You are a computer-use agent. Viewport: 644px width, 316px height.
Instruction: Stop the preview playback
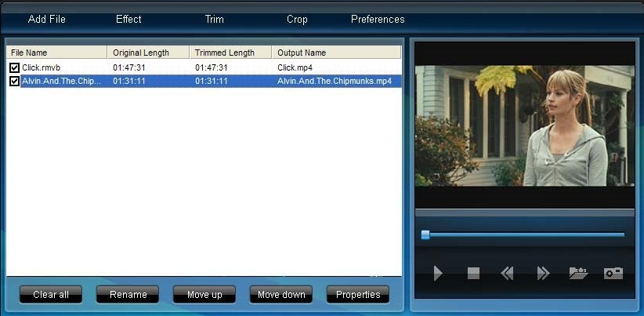[x=473, y=273]
